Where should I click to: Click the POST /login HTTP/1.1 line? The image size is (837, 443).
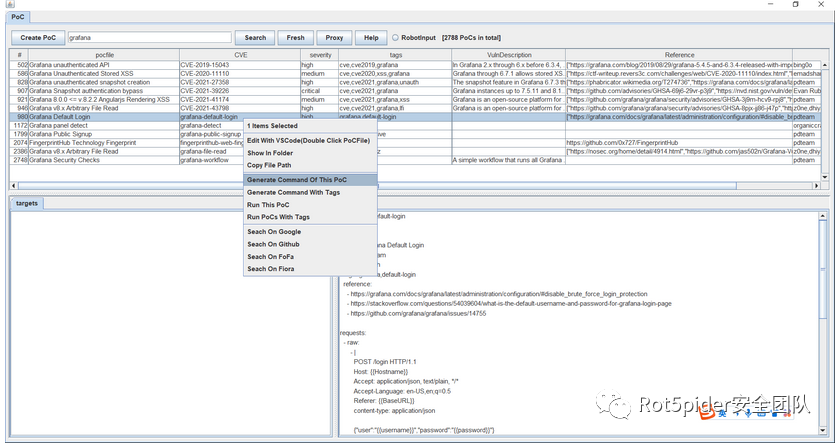(385, 362)
